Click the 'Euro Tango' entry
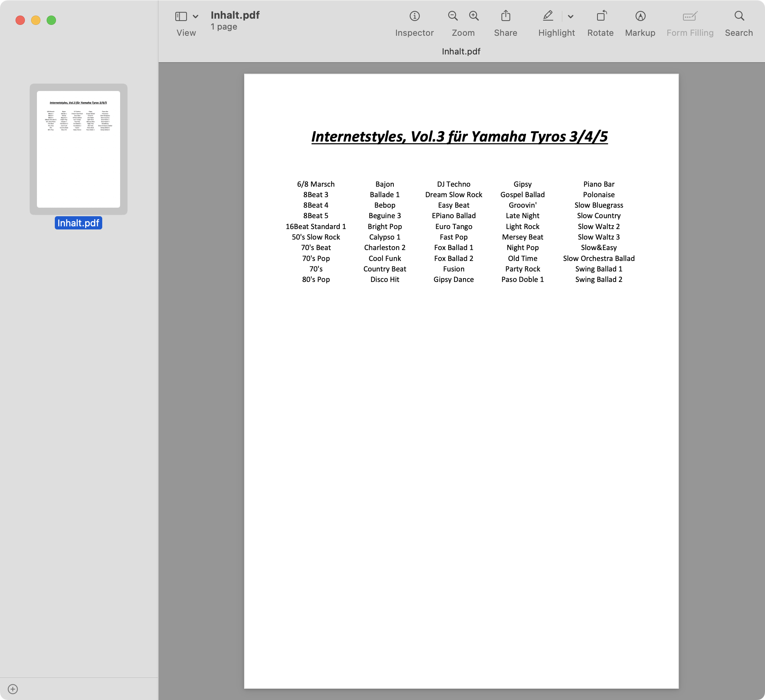 pyautogui.click(x=454, y=226)
